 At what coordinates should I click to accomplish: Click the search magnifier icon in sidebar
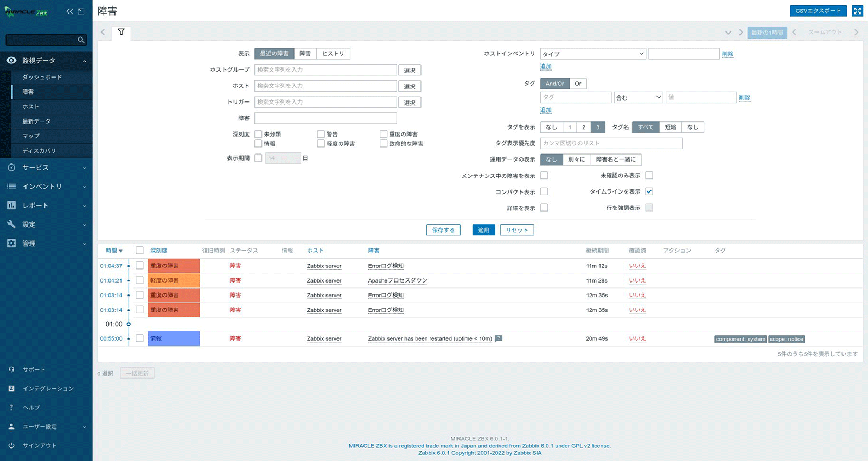click(81, 40)
